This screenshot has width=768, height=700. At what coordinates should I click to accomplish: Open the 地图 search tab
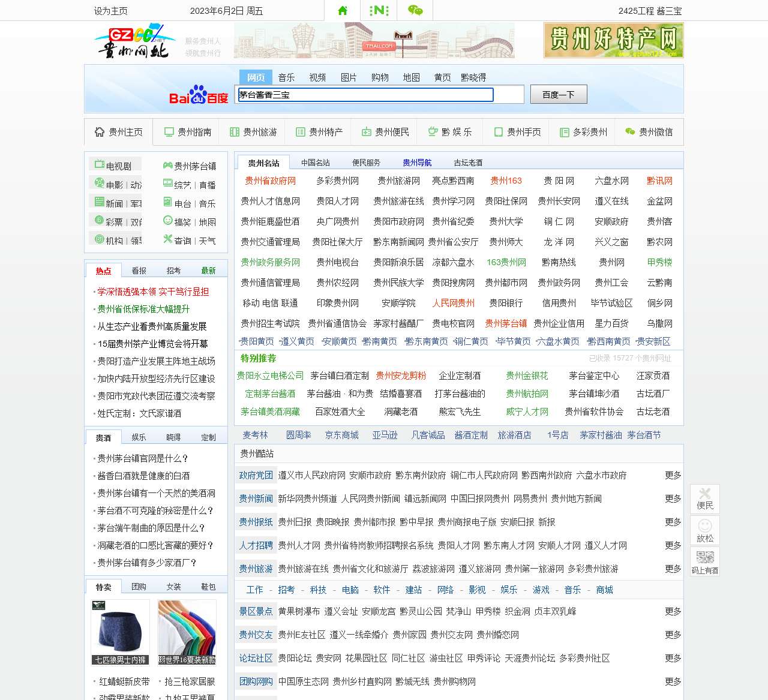pyautogui.click(x=411, y=77)
